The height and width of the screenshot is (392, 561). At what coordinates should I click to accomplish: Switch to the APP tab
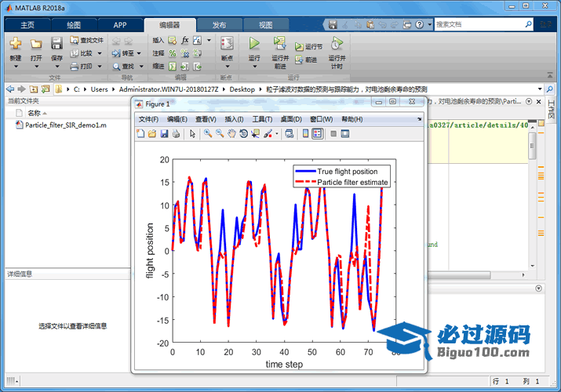pos(120,25)
